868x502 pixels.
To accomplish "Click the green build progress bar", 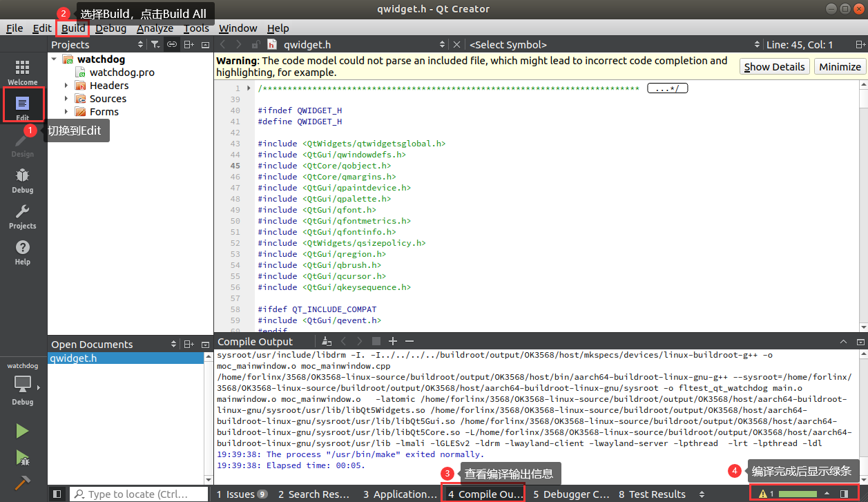I will (798, 494).
